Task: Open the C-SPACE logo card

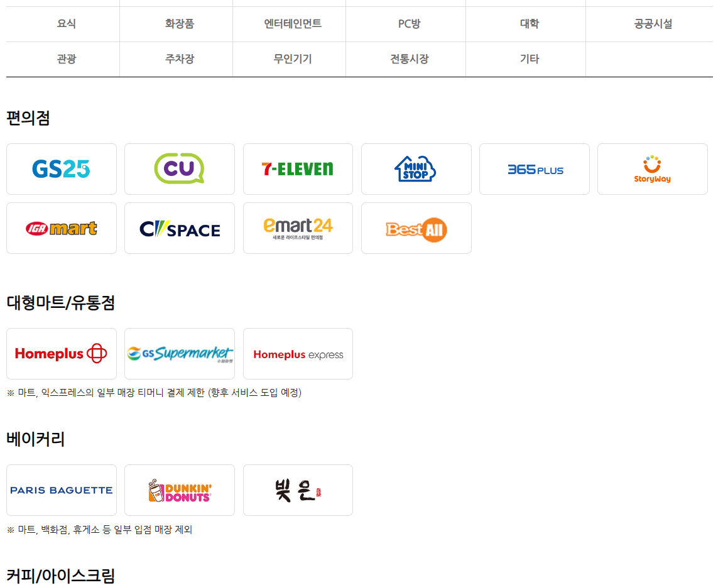Action: coord(180,228)
